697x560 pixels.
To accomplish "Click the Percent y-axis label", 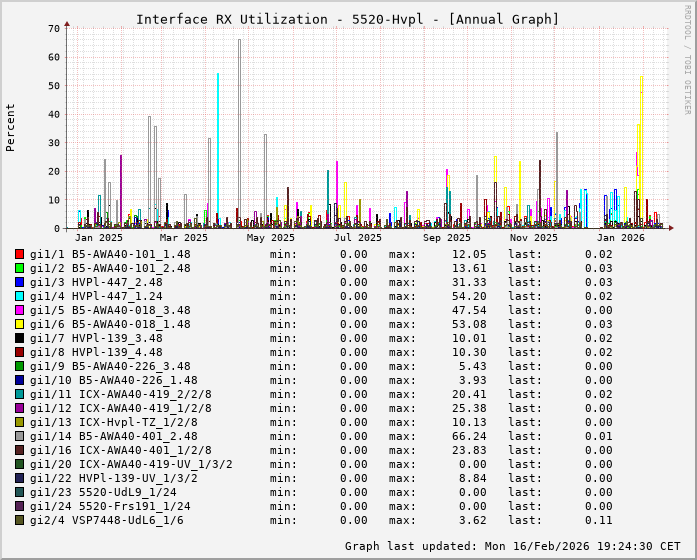I will point(11,128).
